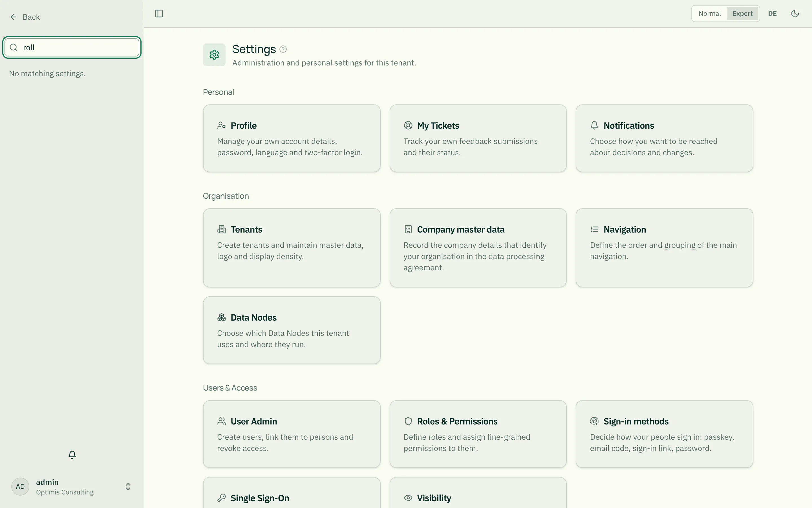Open Roles & Permissions card
Image resolution: width=812 pixels, height=508 pixels.
[478, 434]
